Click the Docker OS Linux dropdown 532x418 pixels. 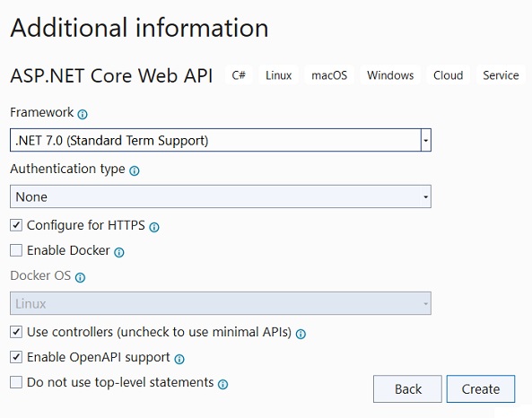click(x=221, y=303)
